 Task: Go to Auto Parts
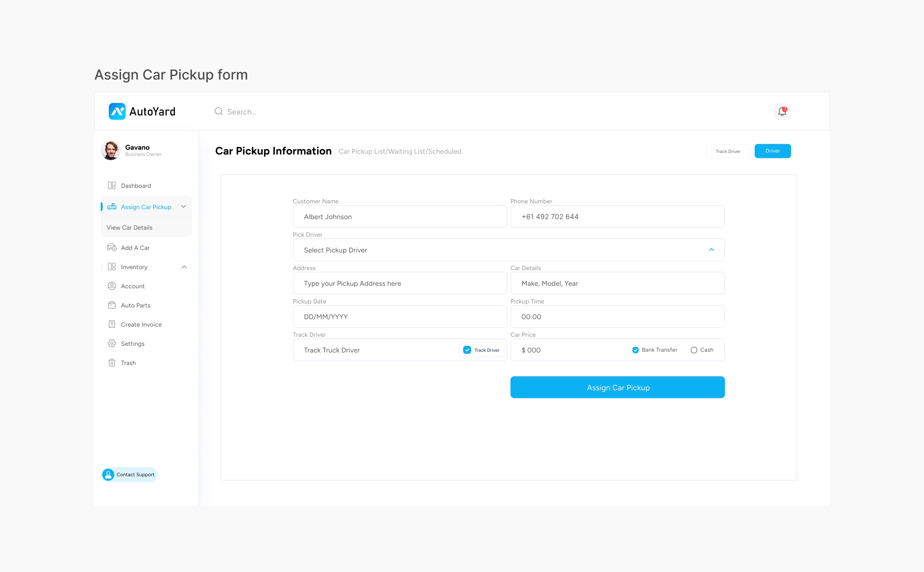pos(136,305)
